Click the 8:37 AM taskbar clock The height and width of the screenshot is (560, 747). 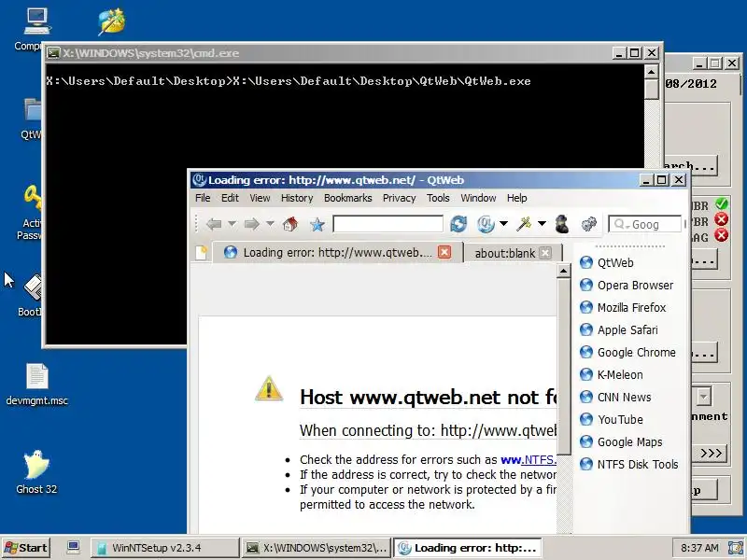point(699,548)
